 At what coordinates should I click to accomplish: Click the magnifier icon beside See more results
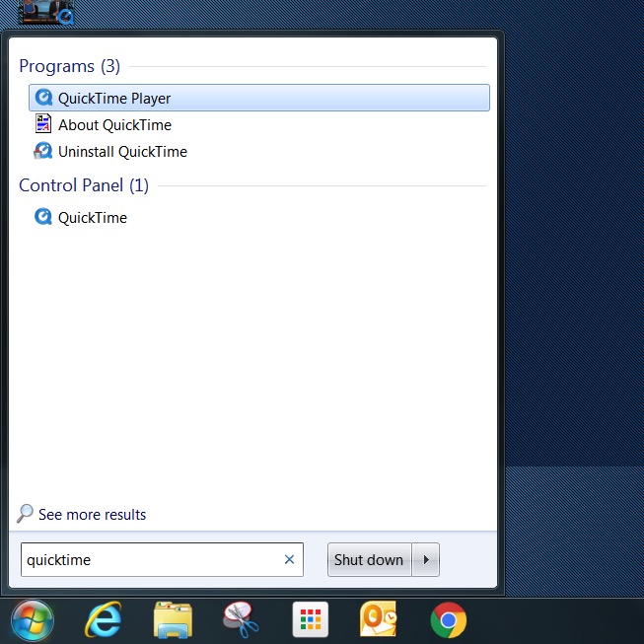(25, 514)
